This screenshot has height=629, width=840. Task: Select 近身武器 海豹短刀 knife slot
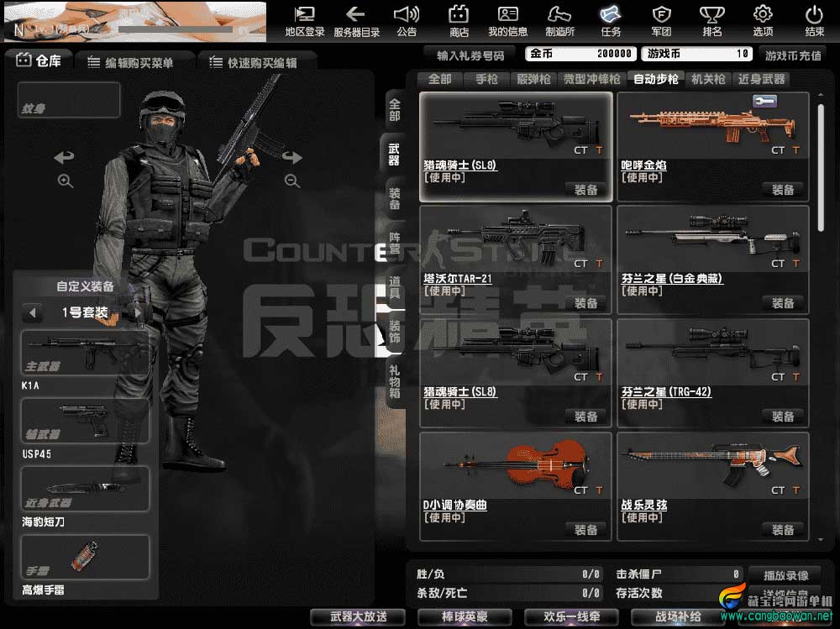(85, 489)
